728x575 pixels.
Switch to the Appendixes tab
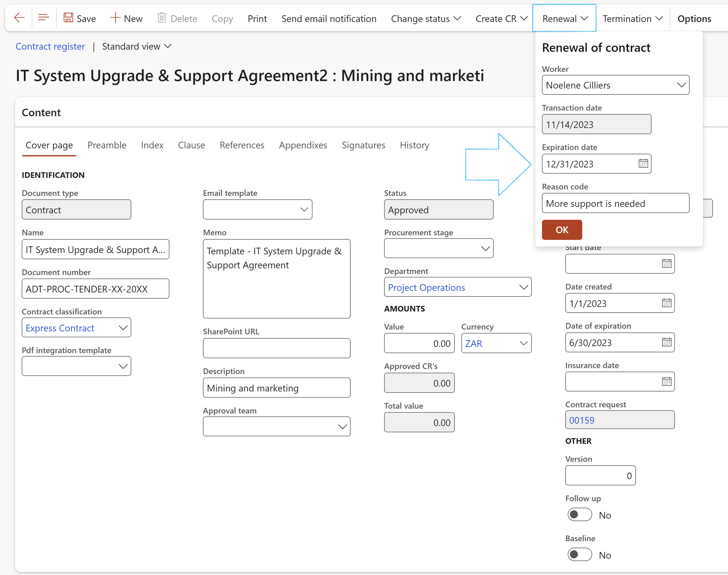[303, 145]
